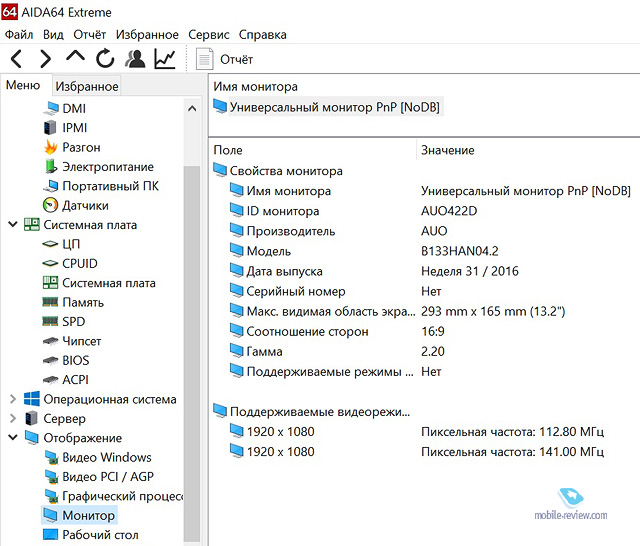The width and height of the screenshot is (640, 546).
Task: Switch to the Избранное tab
Action: [x=86, y=87]
